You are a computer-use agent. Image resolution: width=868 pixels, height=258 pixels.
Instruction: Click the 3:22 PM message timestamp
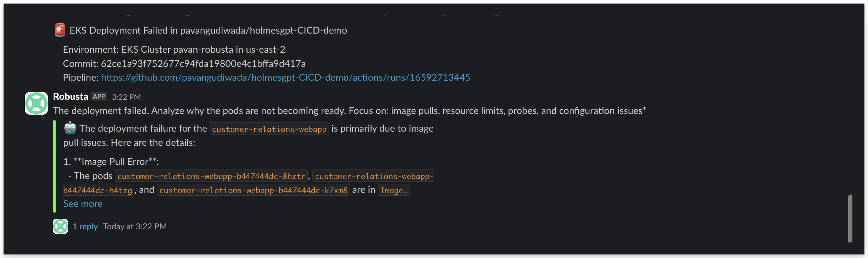pyautogui.click(x=126, y=97)
